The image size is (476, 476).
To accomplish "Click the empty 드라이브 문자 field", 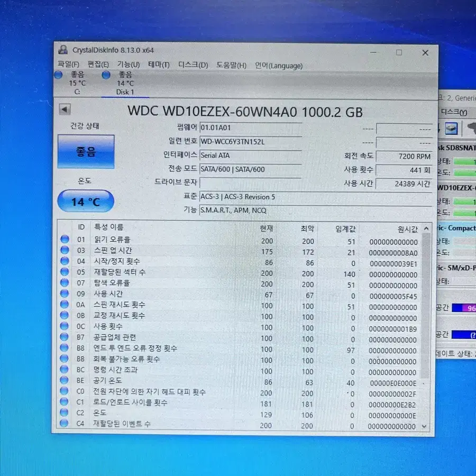I will [251, 183].
